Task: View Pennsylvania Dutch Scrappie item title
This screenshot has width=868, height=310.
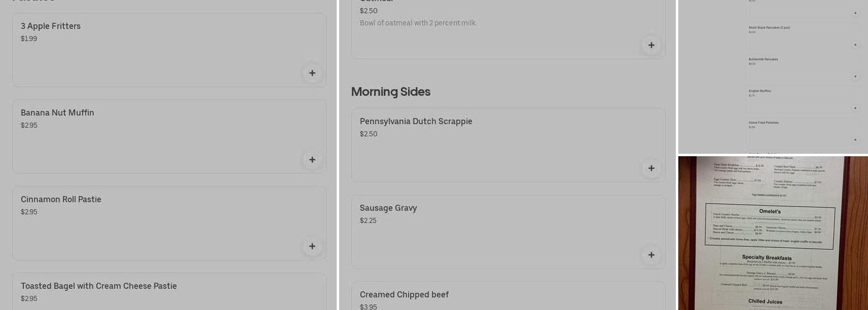Action: coord(416,122)
